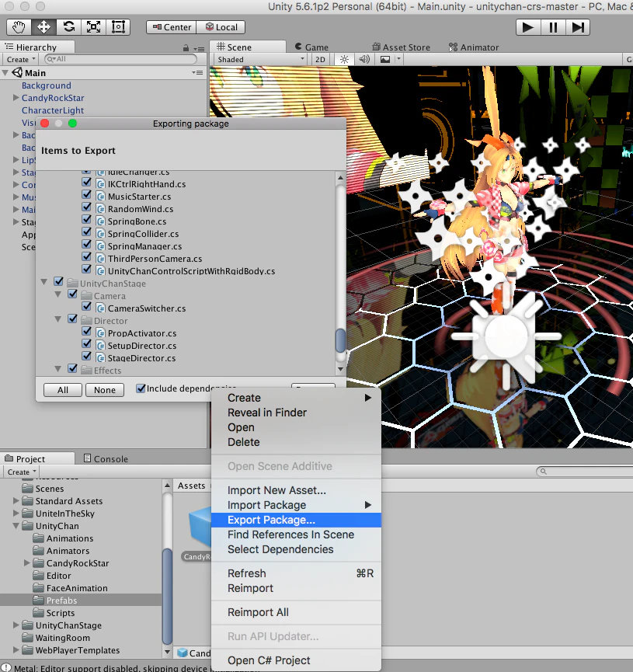The image size is (633, 672).
Task: Start Play mode
Action: coord(528,27)
